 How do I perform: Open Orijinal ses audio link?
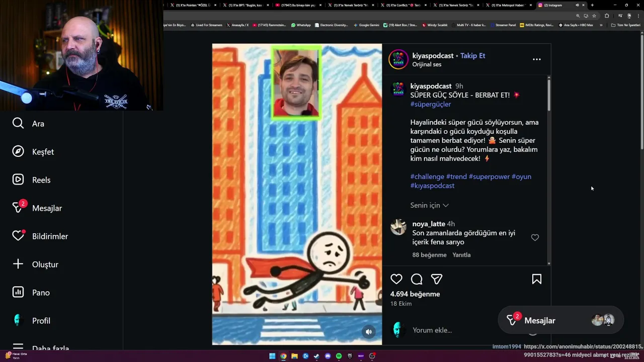pyautogui.click(x=427, y=64)
